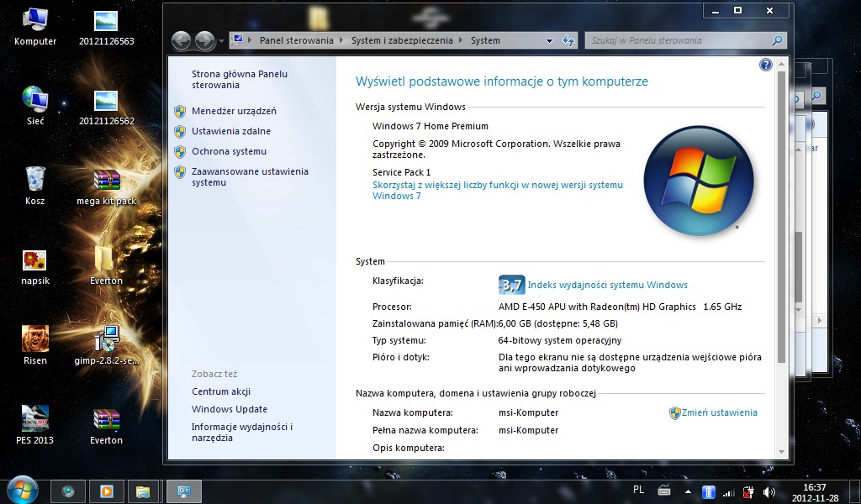The height and width of the screenshot is (504, 861).
Task: Click Panel sterowania breadcrumb
Action: (297, 40)
